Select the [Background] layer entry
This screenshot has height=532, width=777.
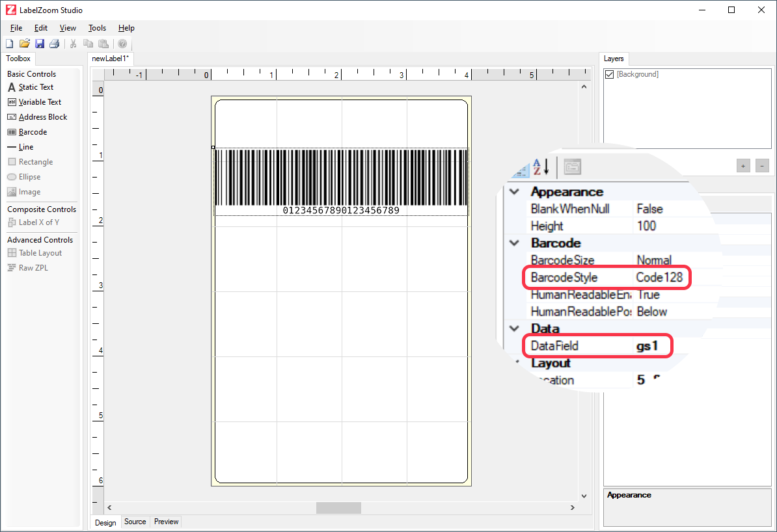[637, 74]
